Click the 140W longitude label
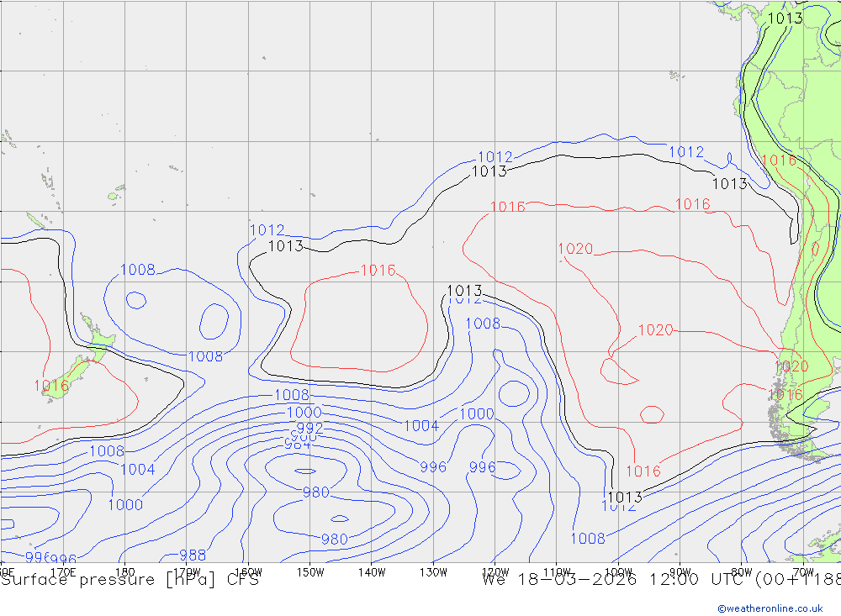 [372, 572]
